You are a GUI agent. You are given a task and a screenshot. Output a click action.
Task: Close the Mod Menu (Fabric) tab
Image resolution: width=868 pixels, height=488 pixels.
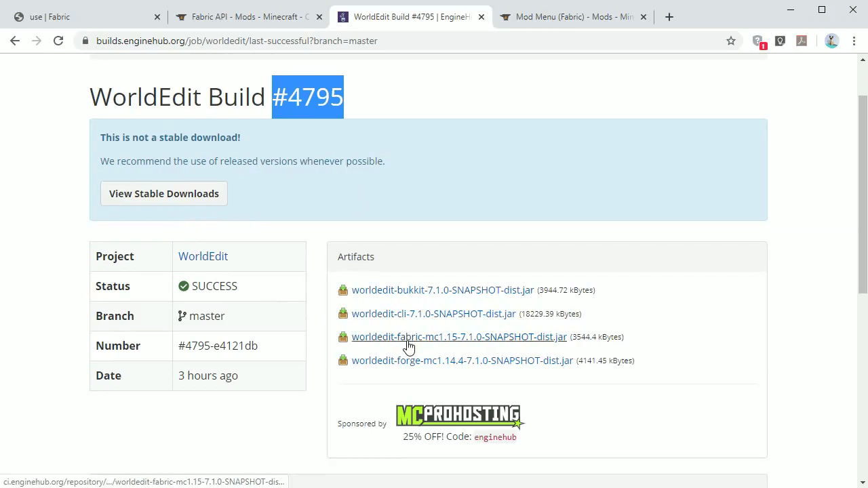point(644,17)
